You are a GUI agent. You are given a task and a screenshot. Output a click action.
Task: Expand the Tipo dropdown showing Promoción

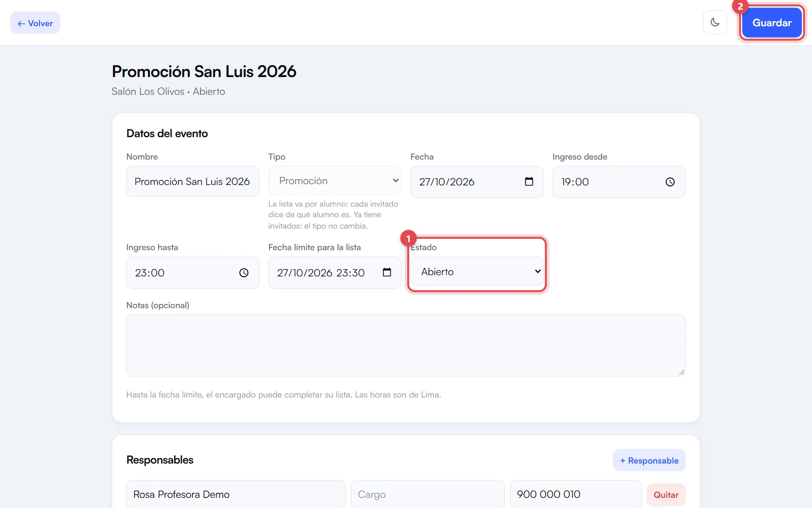click(335, 181)
